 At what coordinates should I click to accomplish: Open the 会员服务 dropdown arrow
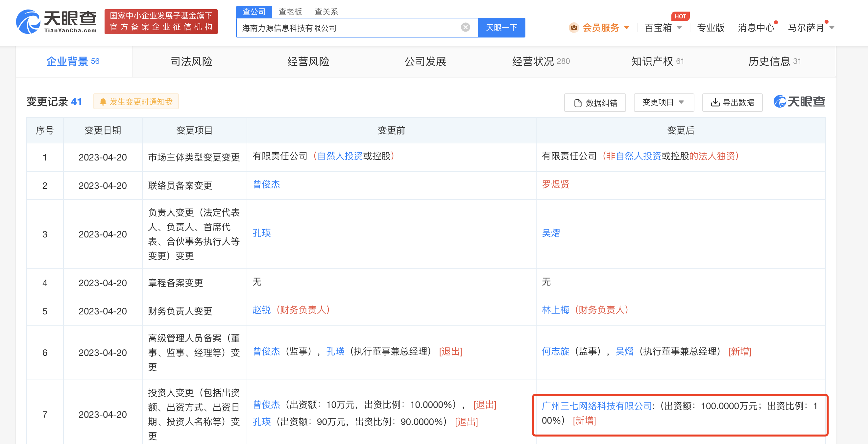tap(627, 27)
